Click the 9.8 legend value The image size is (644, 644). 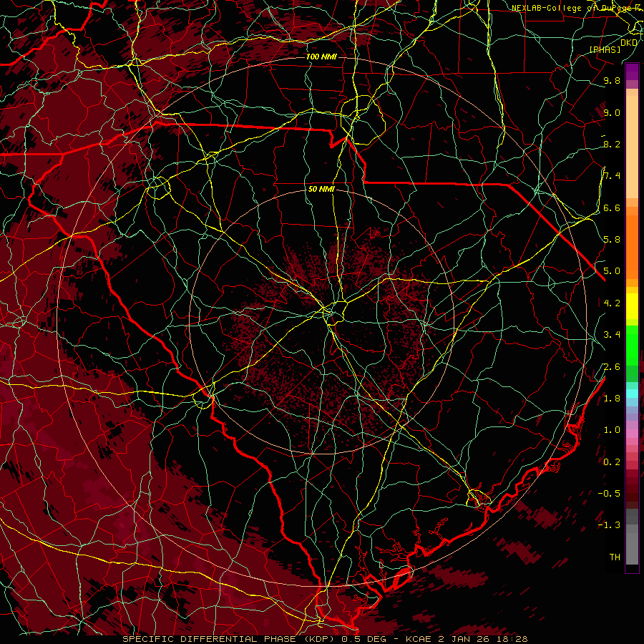tap(612, 80)
